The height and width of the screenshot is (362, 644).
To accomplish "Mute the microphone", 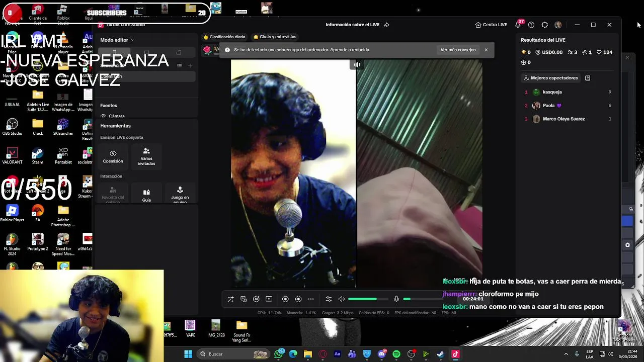I will [x=396, y=299].
